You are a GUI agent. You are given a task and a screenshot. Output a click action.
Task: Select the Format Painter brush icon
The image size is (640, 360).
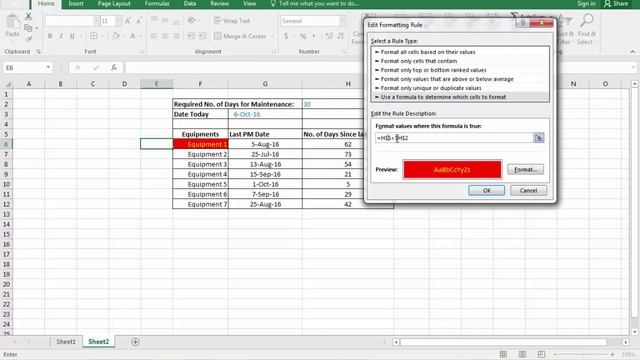click(28, 39)
